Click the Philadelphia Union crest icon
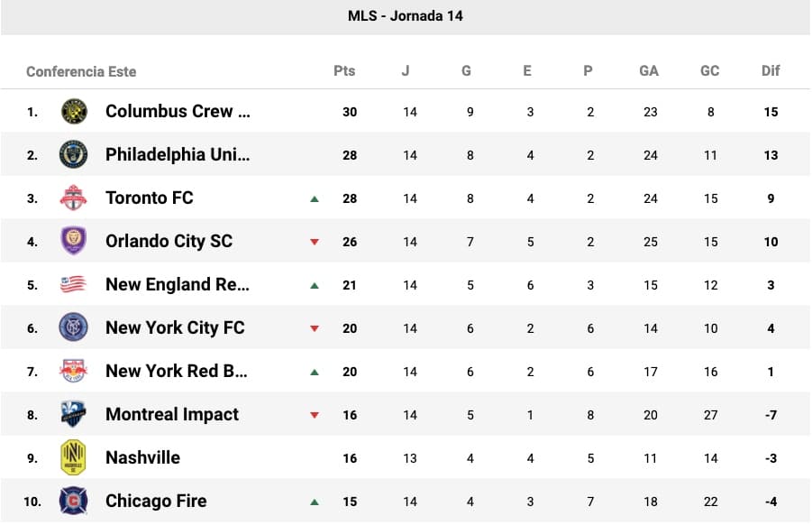812x525 pixels. tap(74, 155)
